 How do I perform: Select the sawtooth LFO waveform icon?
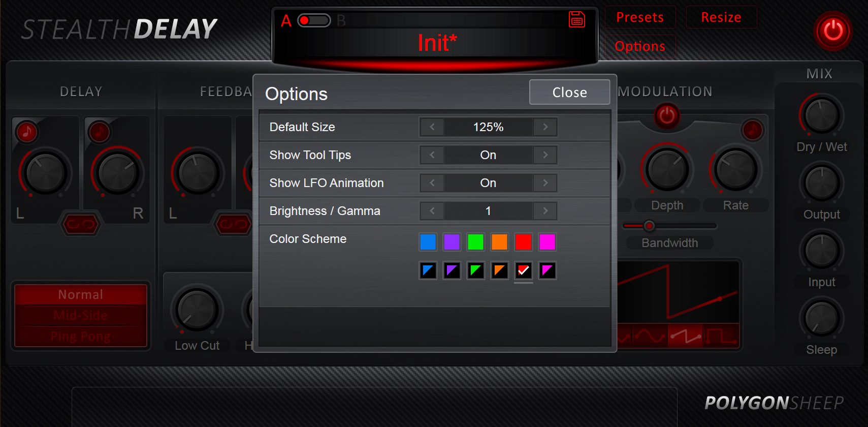(685, 336)
